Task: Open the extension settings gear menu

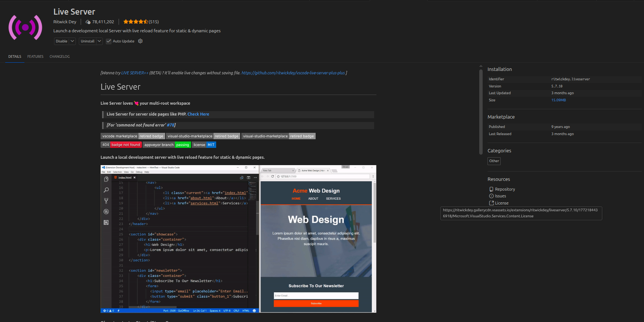Action: click(x=140, y=41)
